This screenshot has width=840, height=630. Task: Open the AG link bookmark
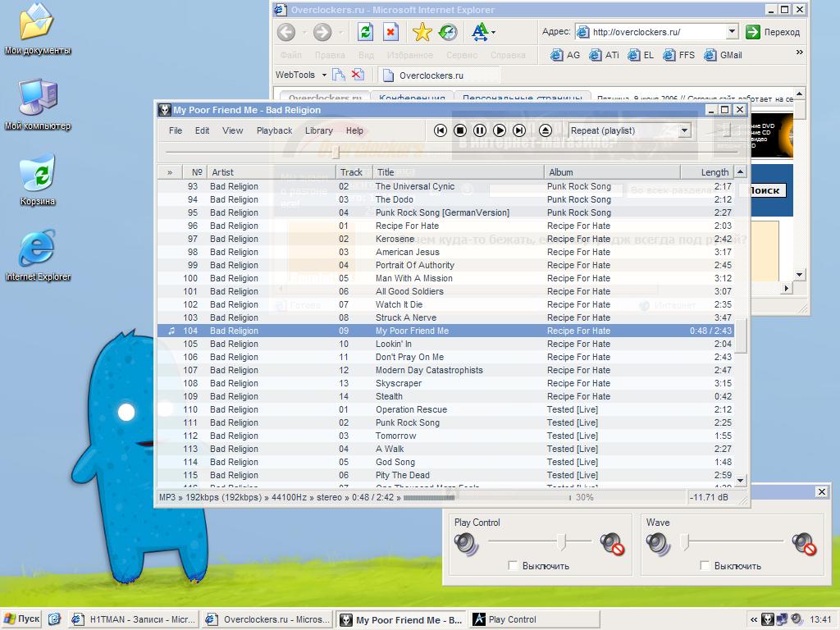(566, 55)
